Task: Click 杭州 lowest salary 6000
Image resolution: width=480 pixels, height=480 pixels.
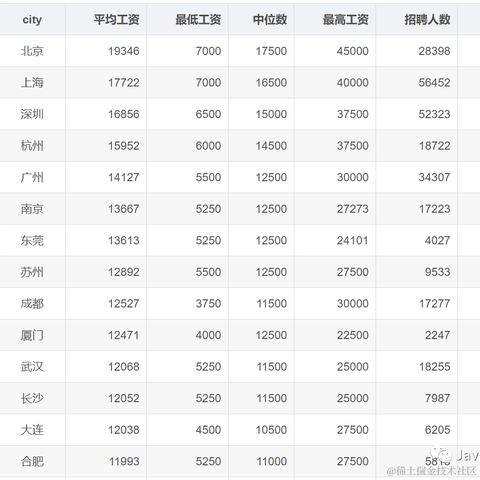Action: pyautogui.click(x=208, y=146)
